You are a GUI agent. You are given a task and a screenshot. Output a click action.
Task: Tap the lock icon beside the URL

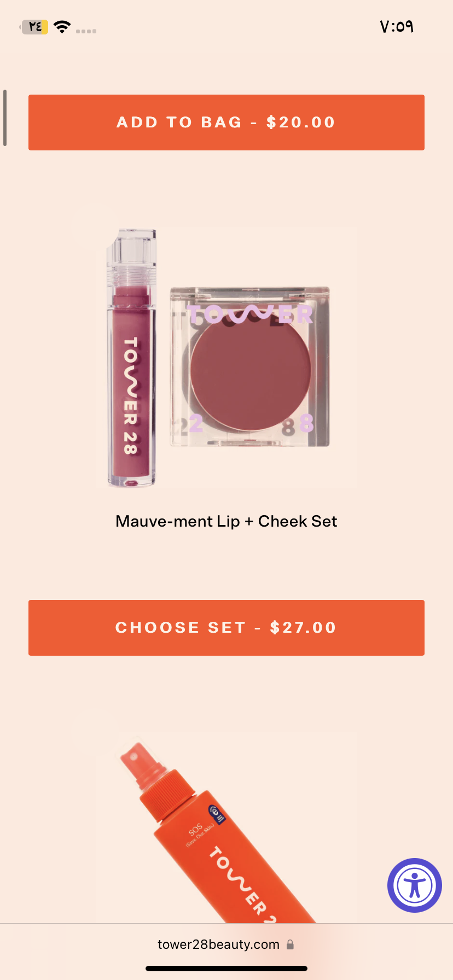click(290, 944)
